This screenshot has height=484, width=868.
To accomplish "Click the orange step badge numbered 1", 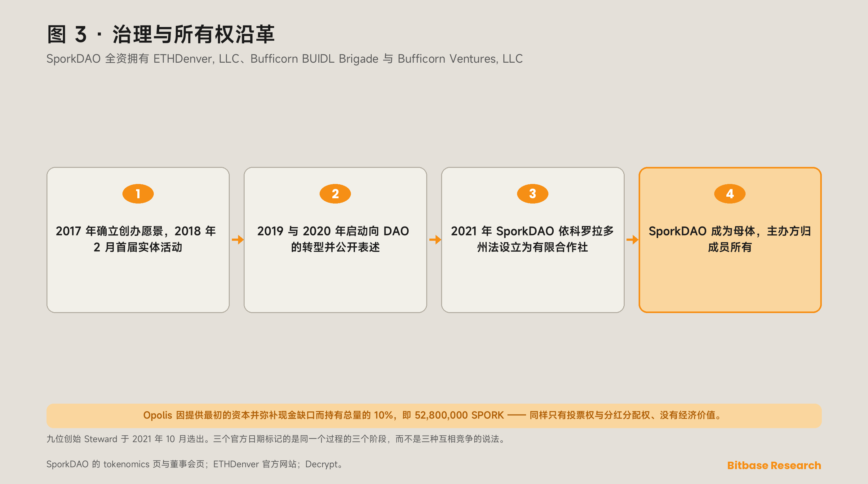I will coord(138,194).
